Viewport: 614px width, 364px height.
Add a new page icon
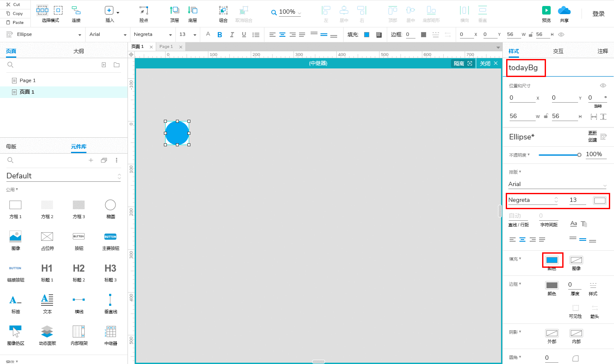coord(104,65)
